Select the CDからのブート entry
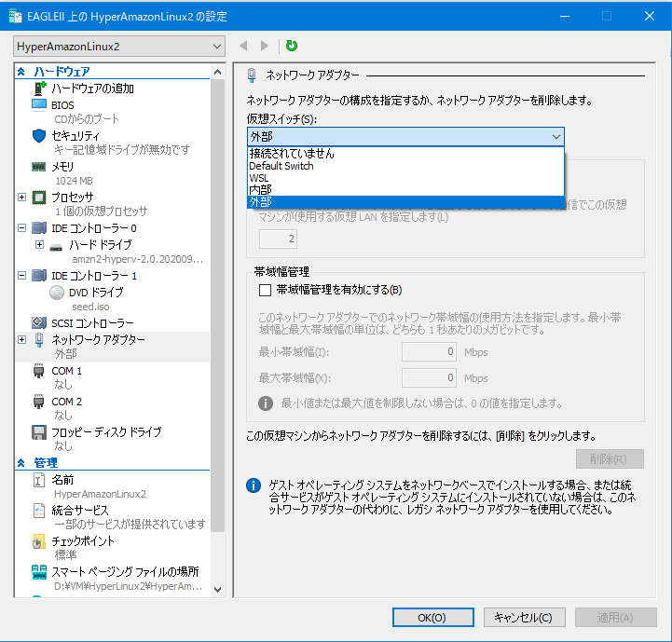672x642 pixels. [x=87, y=119]
